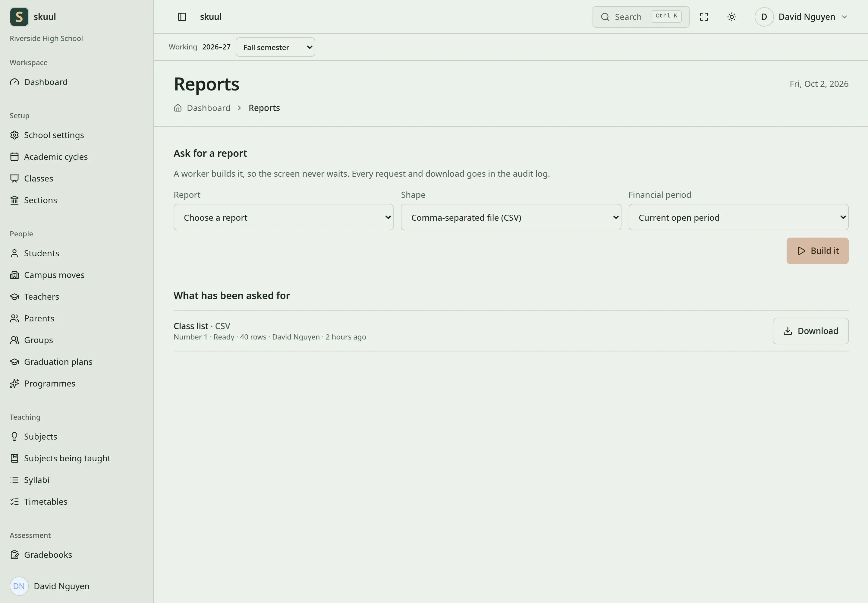This screenshot has height=603, width=868.
Task: Click the Reports breadcrumb item
Action: point(264,108)
